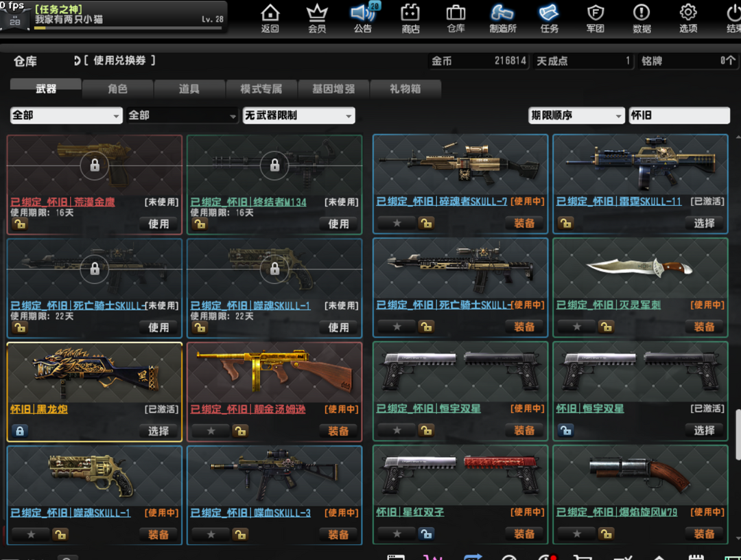
Task: Open the 制造所 crafting icon
Action: tap(503, 19)
